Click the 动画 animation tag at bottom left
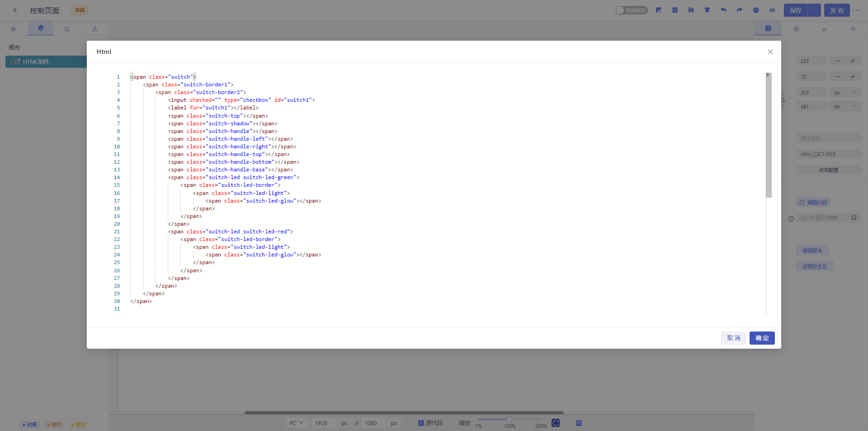 point(30,425)
